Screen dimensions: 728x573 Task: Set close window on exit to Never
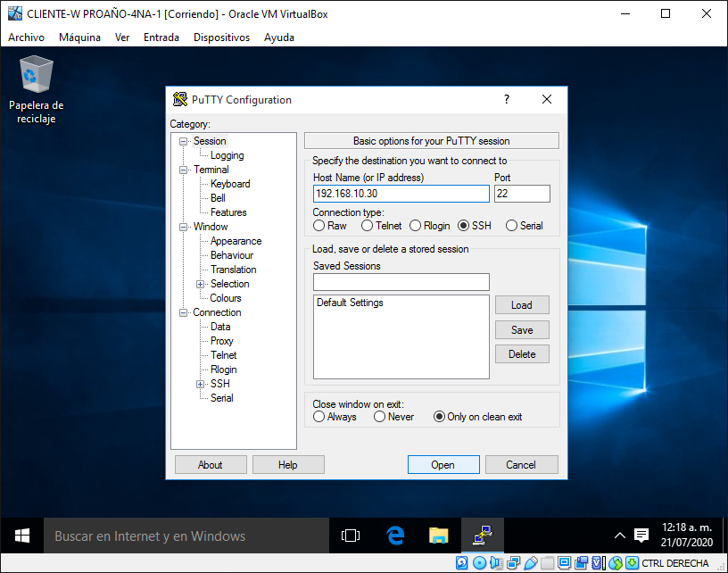pos(380,417)
